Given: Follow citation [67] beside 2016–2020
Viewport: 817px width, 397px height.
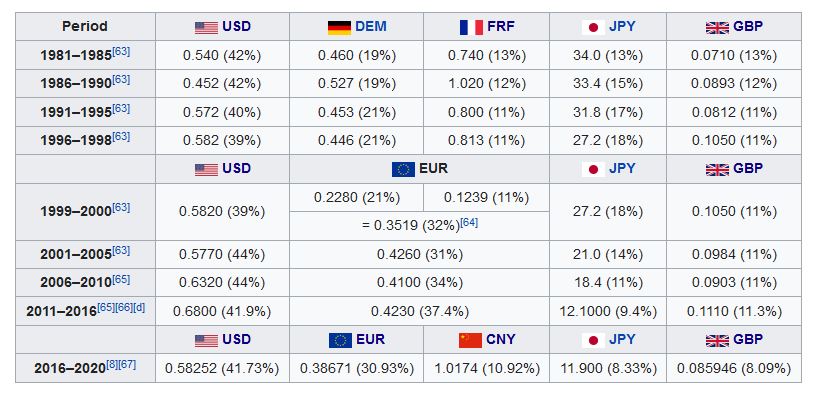Looking at the screenshot, I should (x=127, y=364).
